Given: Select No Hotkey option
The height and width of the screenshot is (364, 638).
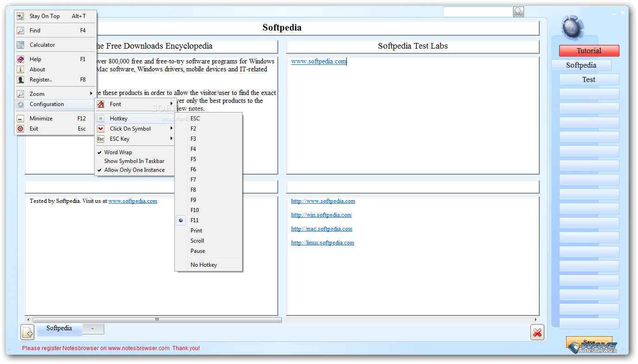Looking at the screenshot, I should tap(209, 265).
